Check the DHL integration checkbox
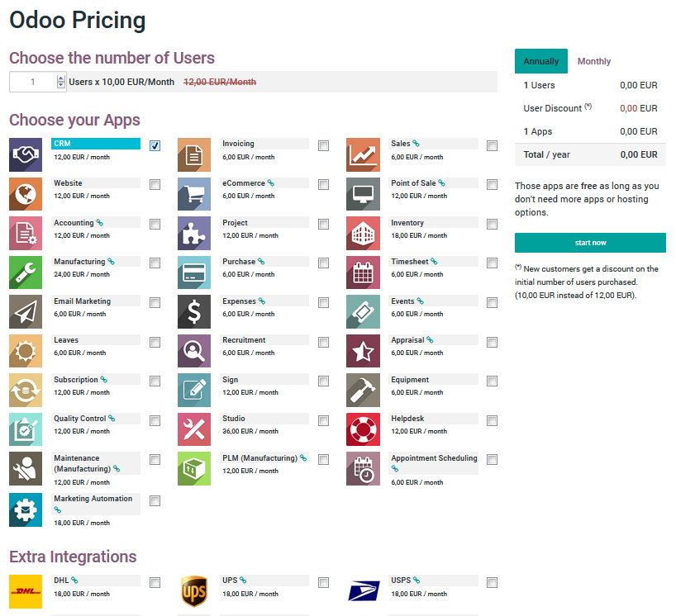Viewport: 676px width, 616px height. [x=155, y=582]
